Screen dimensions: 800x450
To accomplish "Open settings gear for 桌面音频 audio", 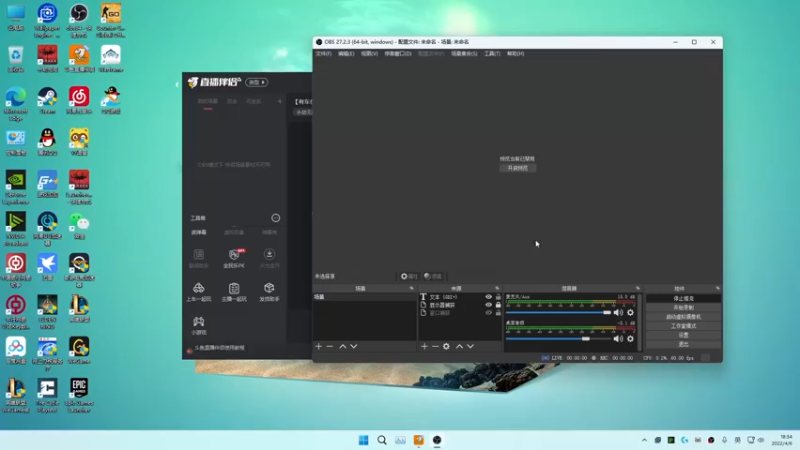I will click(x=631, y=339).
